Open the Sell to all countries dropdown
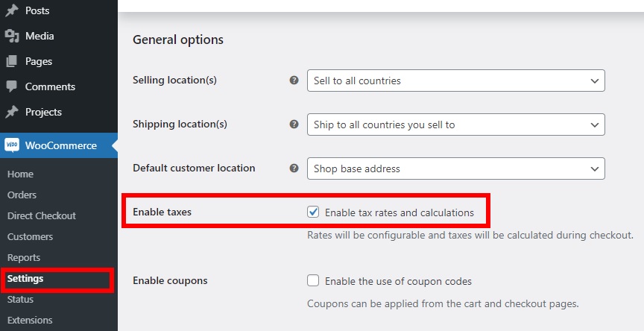This screenshot has width=644, height=331. [456, 81]
